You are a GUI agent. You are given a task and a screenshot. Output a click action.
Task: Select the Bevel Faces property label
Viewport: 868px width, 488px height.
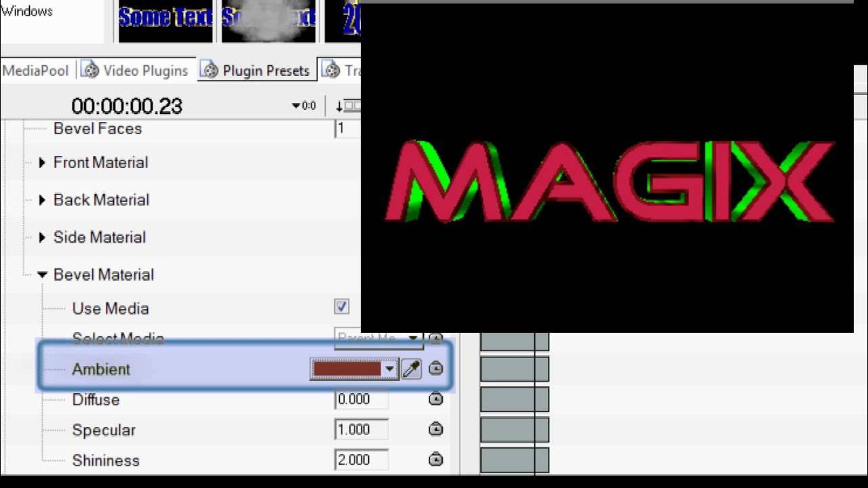98,129
